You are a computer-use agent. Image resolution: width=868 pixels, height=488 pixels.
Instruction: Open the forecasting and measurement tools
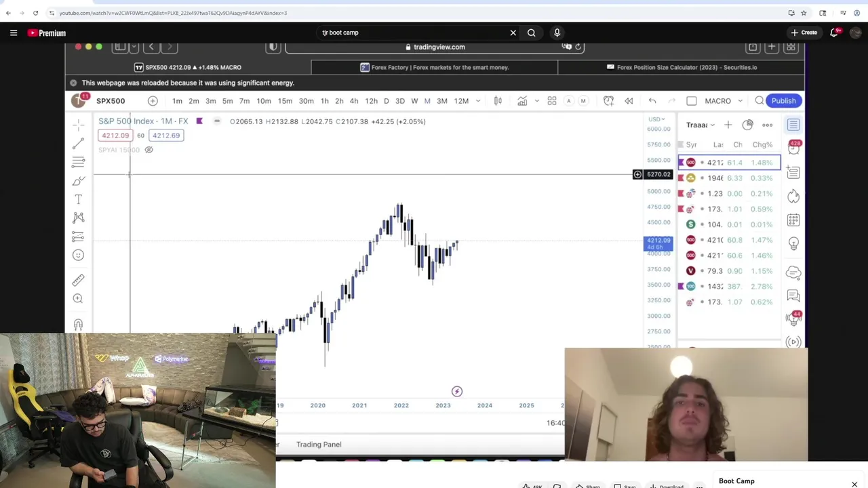tap(78, 237)
